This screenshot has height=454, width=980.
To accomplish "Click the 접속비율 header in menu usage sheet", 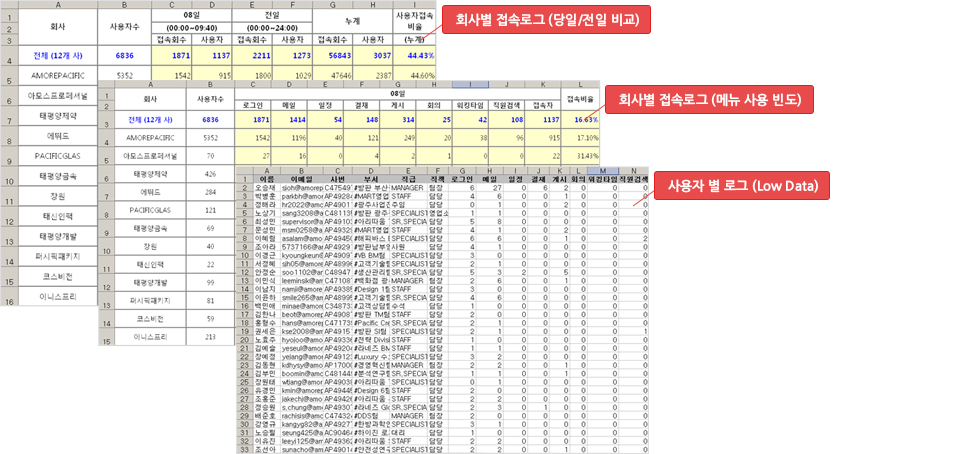I will [581, 99].
